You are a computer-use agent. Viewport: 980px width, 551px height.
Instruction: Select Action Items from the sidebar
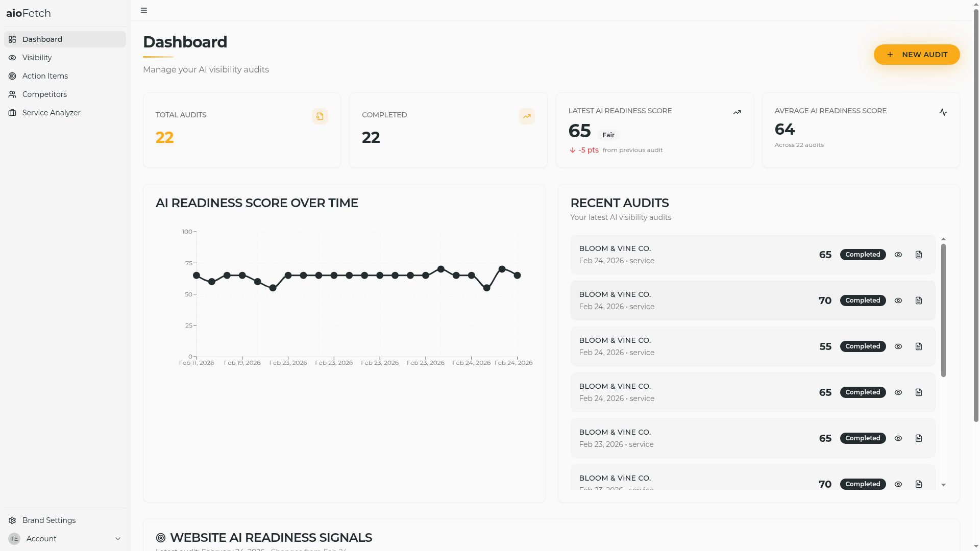click(45, 76)
